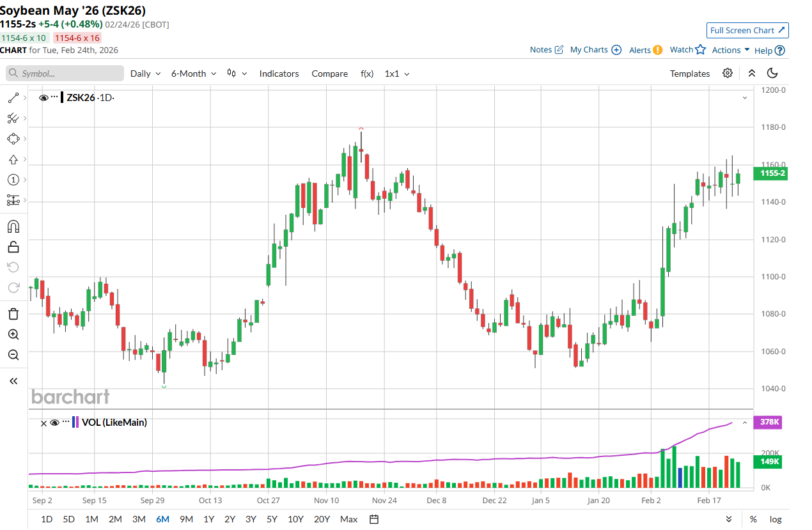Open candlestick chart type dropdown
Viewport: 812px width, 530px height.
click(237, 74)
